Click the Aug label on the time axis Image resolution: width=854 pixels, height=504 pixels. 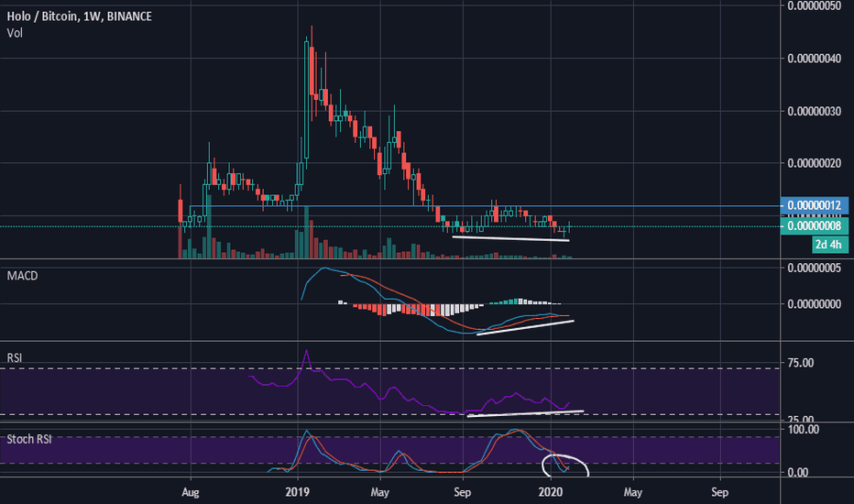click(x=191, y=493)
